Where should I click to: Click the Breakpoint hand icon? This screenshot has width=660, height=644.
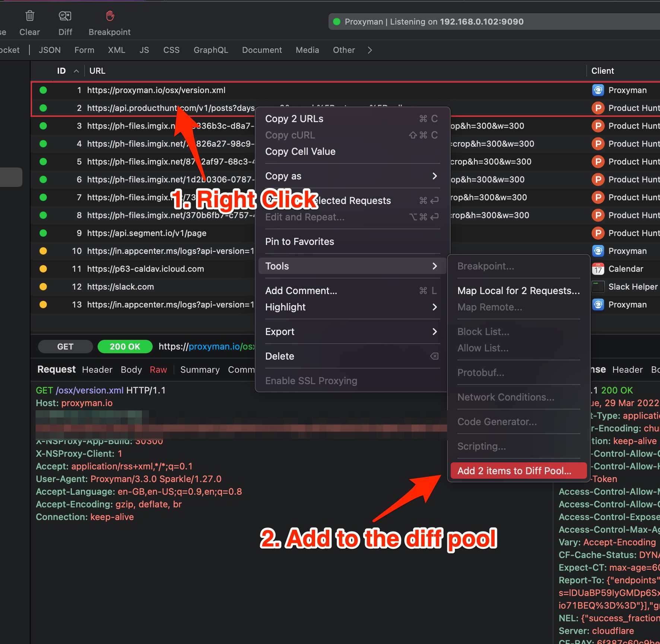(x=110, y=16)
